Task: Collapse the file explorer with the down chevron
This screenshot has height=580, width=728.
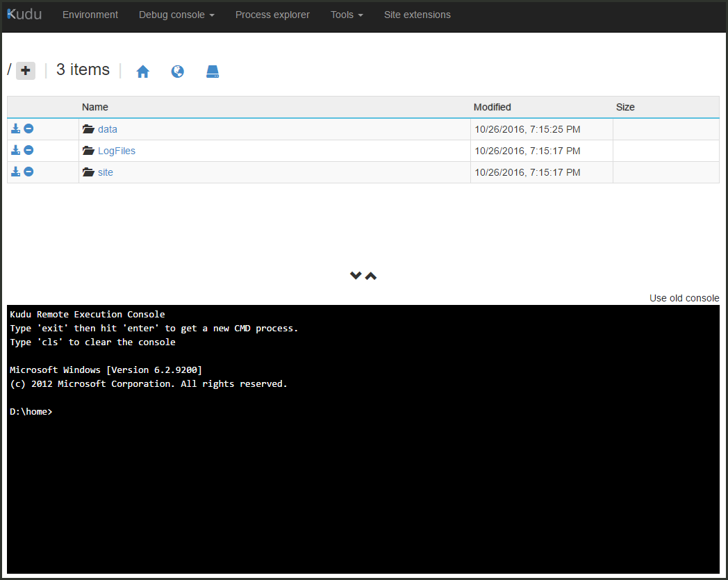Action: click(x=355, y=275)
